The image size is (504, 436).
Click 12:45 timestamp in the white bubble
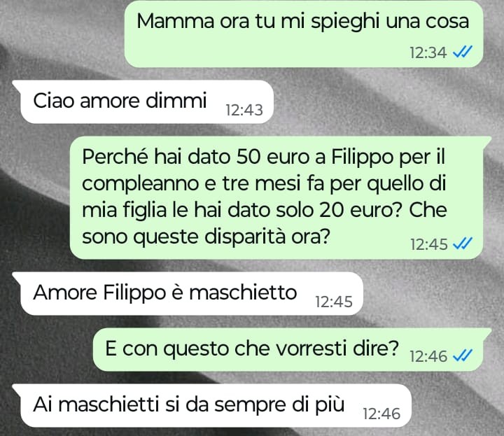pos(334,302)
